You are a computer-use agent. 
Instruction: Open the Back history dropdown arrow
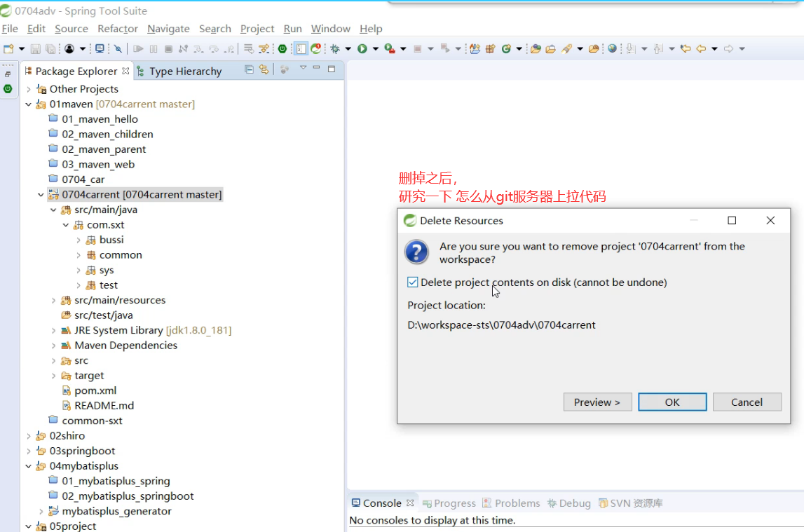coord(714,48)
